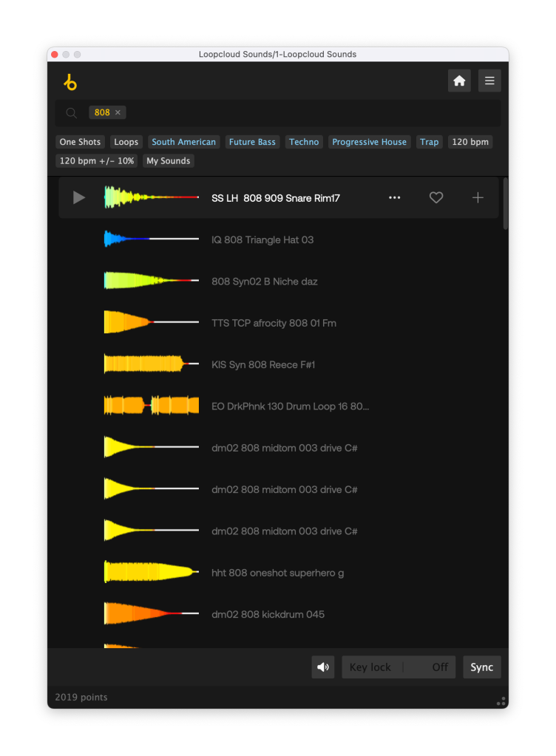Remove the 808 search tag
Screen dimensions: 556x756
click(118, 113)
